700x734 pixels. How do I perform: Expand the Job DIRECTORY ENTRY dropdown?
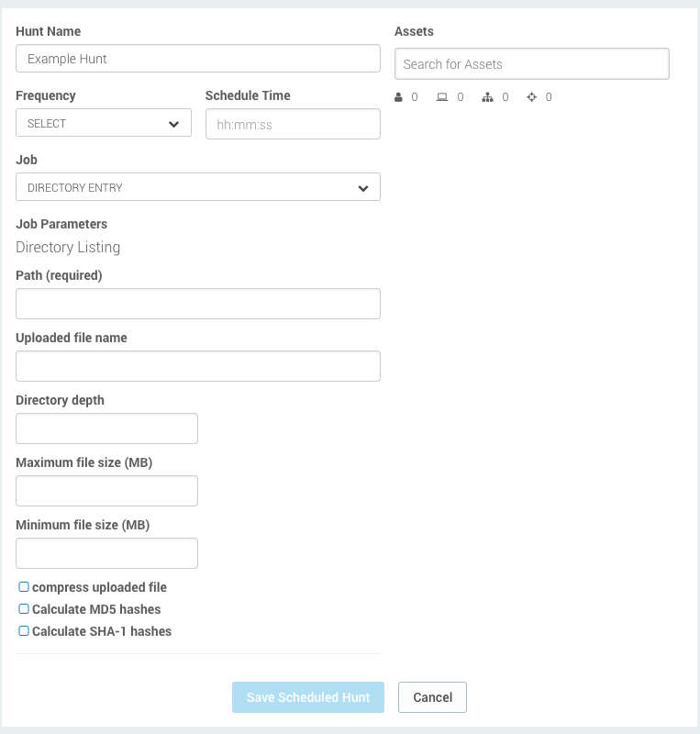click(198, 187)
